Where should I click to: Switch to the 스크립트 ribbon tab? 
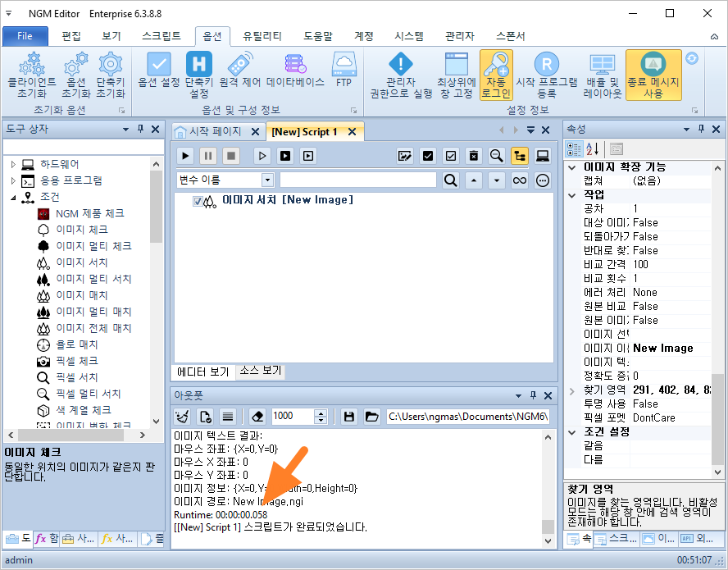point(162,36)
